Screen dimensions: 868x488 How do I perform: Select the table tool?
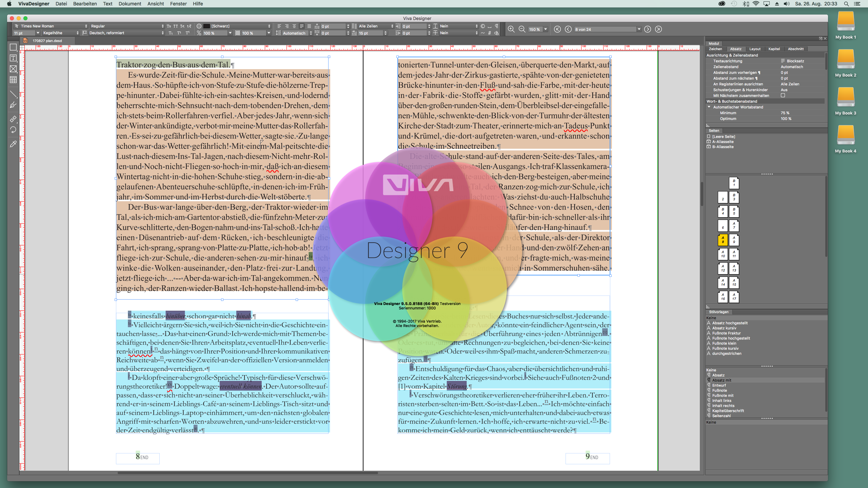13,80
